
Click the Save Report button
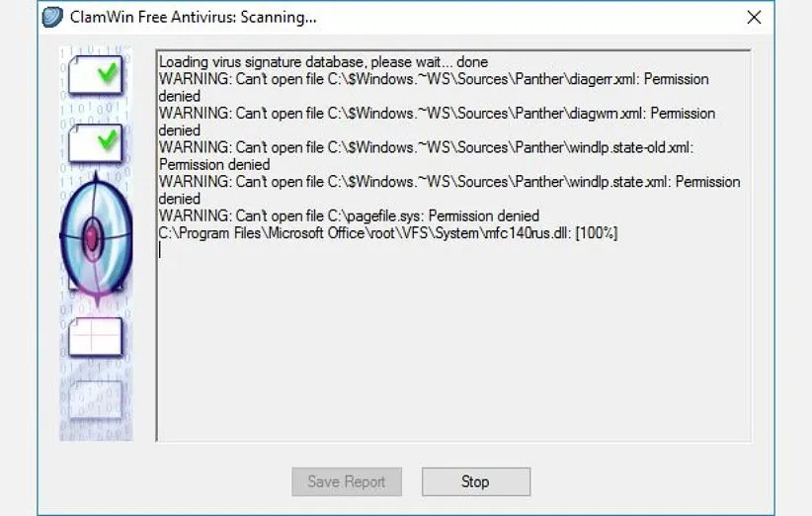[346, 481]
